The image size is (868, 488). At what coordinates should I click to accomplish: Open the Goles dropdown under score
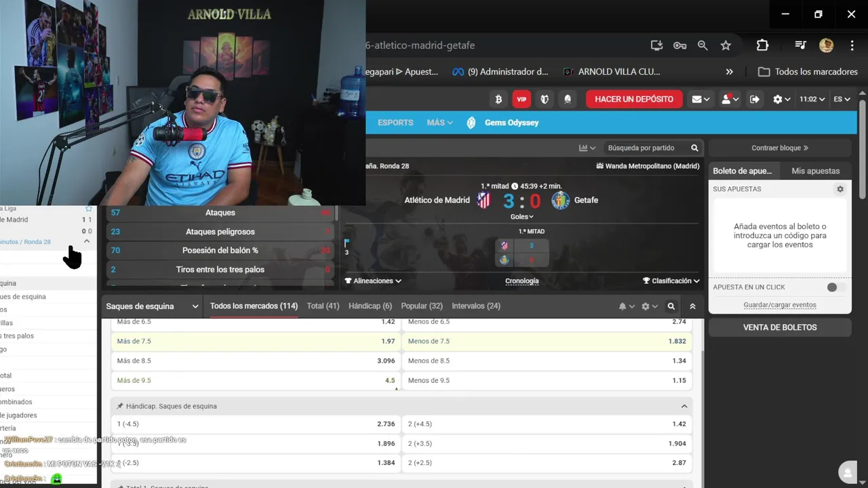(521, 217)
